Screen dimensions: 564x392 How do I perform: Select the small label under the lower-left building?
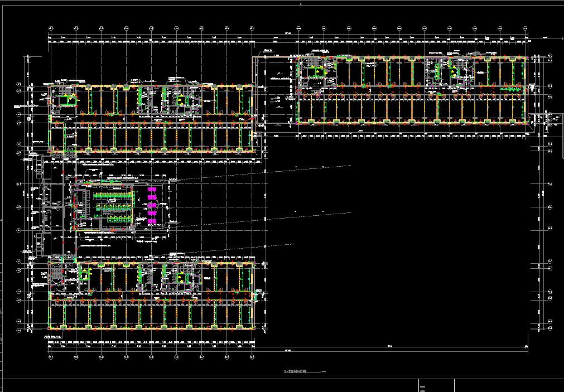[x=53, y=337]
